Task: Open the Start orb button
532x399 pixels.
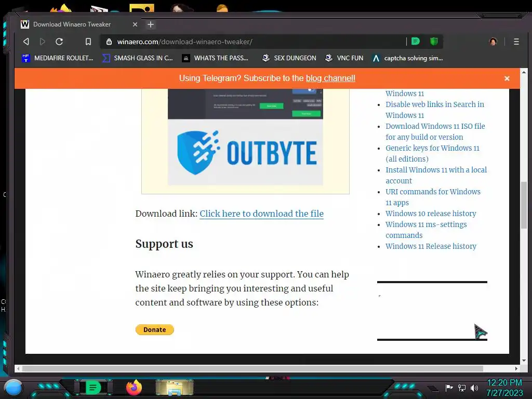Action: [14, 388]
